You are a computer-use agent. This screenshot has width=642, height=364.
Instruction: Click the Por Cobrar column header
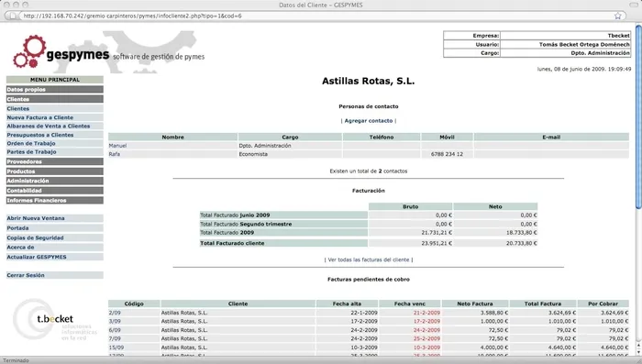tap(603, 303)
